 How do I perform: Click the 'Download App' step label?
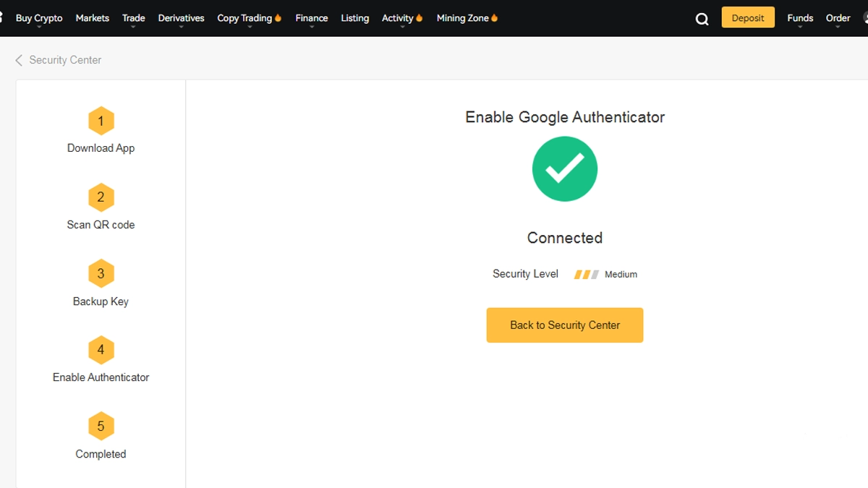coord(101,148)
